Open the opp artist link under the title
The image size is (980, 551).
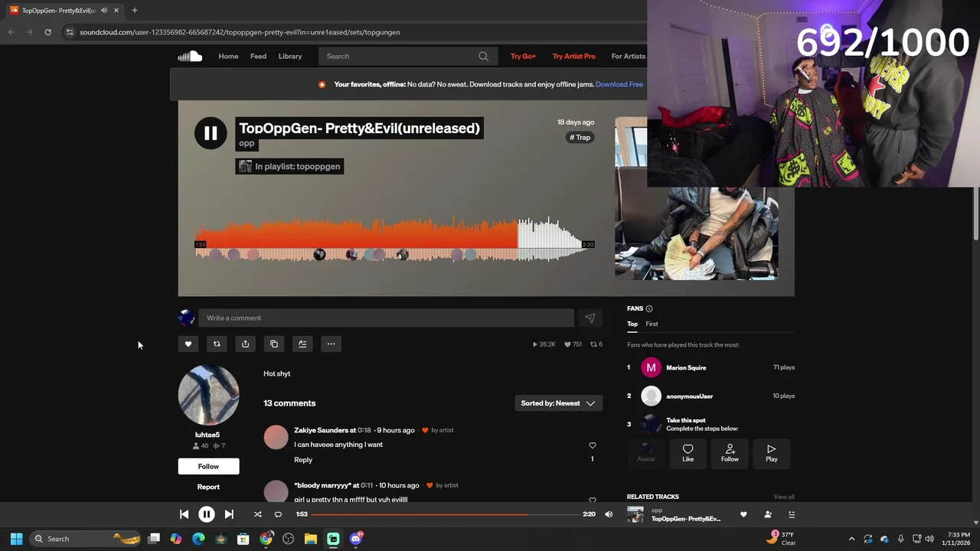pyautogui.click(x=247, y=143)
